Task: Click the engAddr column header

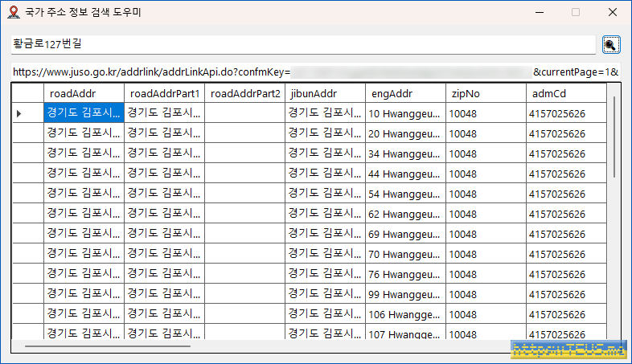Action: pos(405,93)
